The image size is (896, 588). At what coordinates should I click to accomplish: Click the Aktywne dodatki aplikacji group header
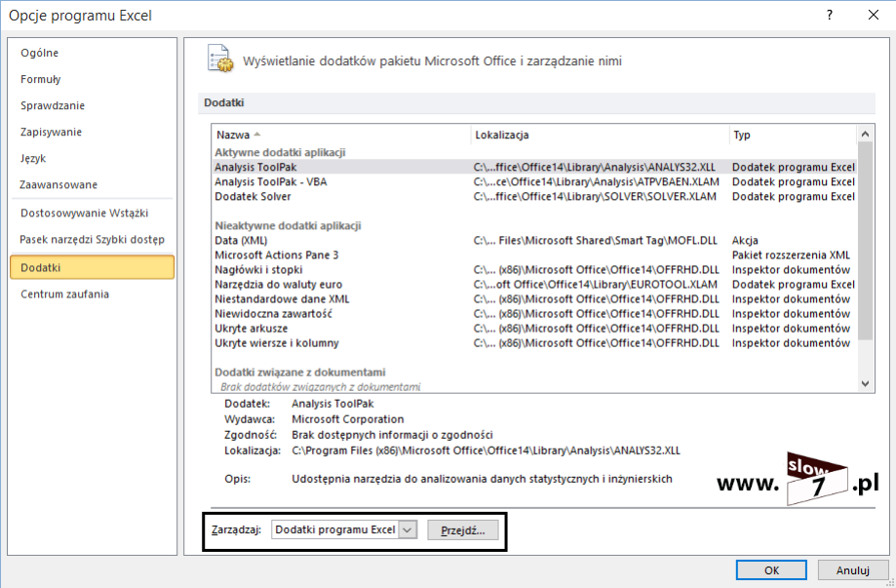point(280,152)
